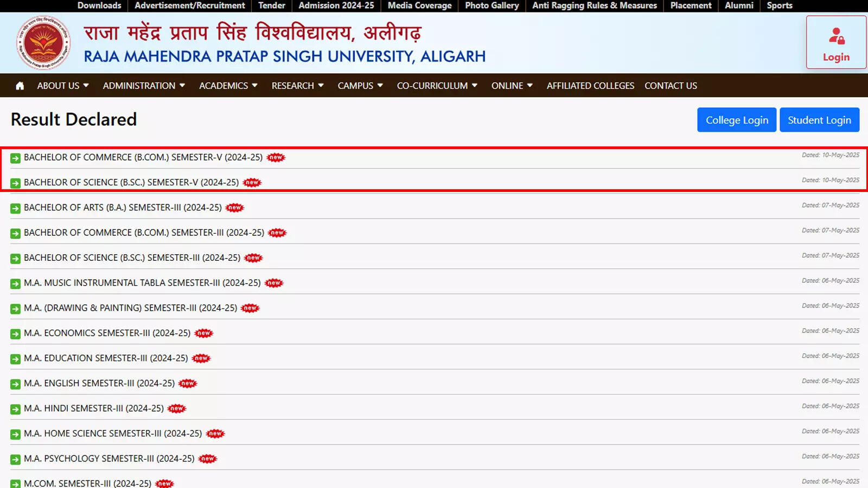This screenshot has width=868, height=488.
Task: Click green arrow icon beside M.A. ENGLISH
Action: click(16, 384)
